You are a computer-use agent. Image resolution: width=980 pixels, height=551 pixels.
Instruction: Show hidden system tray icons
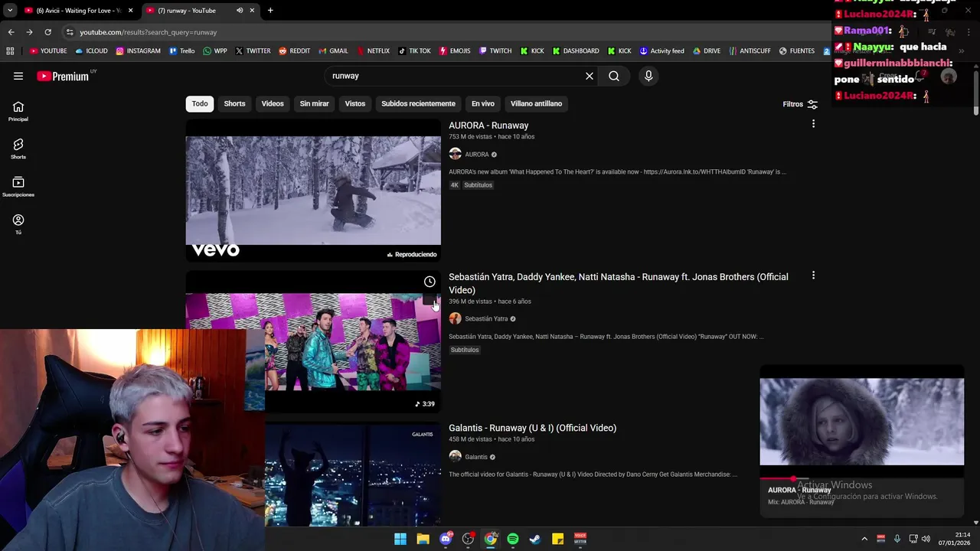point(864,539)
